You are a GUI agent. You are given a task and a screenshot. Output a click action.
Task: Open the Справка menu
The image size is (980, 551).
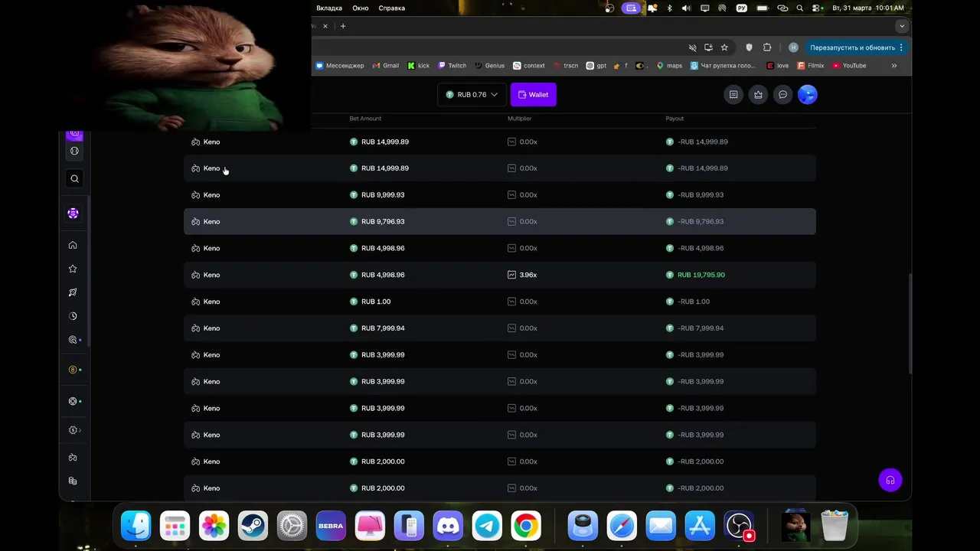(392, 8)
